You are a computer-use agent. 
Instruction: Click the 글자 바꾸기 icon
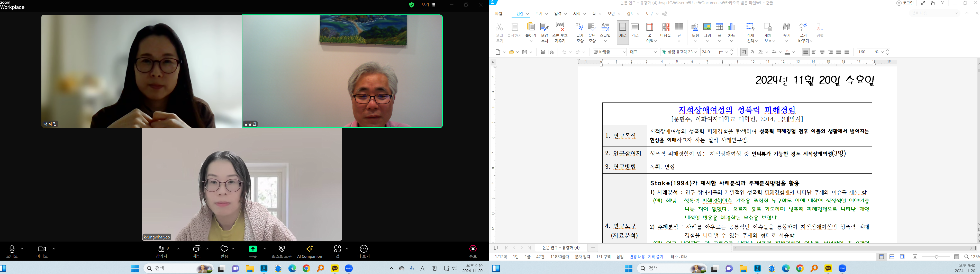click(803, 27)
